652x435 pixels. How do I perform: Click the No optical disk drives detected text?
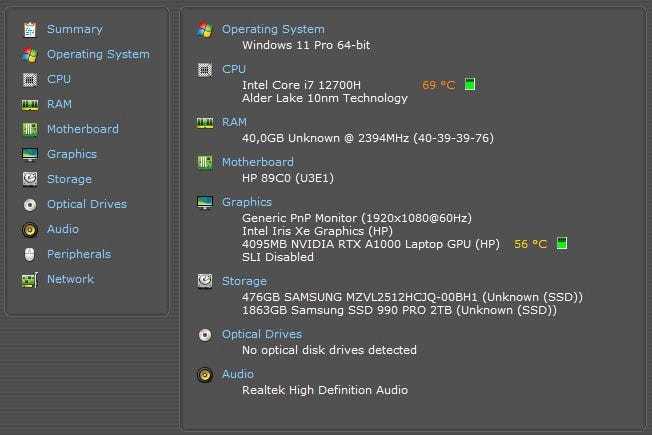(x=329, y=350)
